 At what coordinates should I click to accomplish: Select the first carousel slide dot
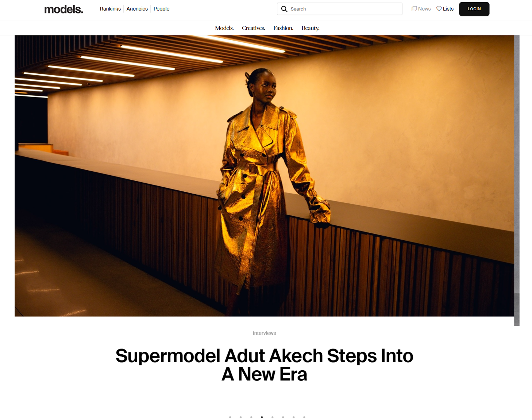coord(230,417)
